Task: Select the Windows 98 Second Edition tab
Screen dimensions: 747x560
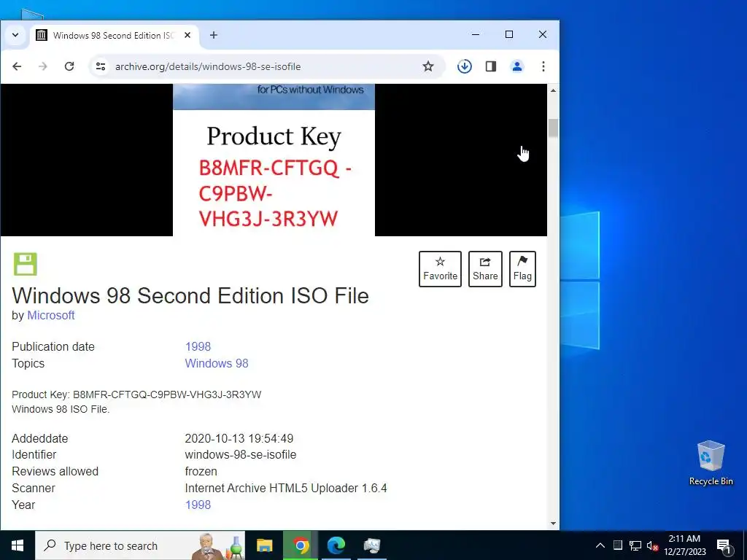Action: (x=115, y=36)
